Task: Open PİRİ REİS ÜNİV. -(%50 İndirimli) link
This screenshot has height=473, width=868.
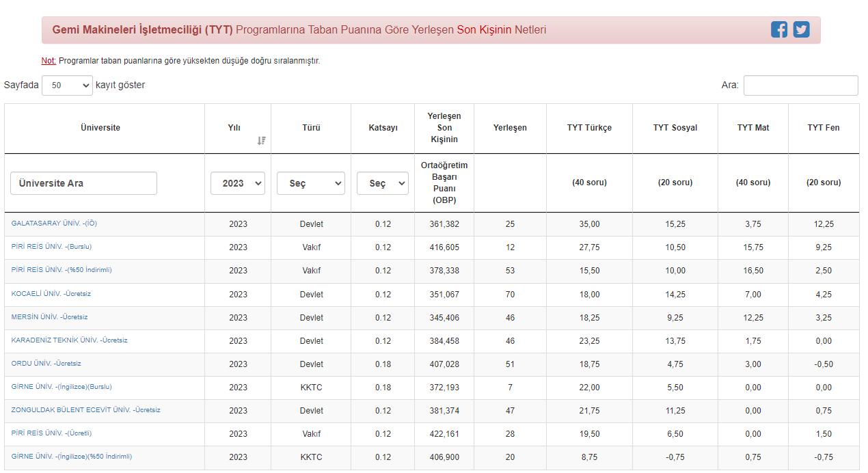Action: coord(62,270)
